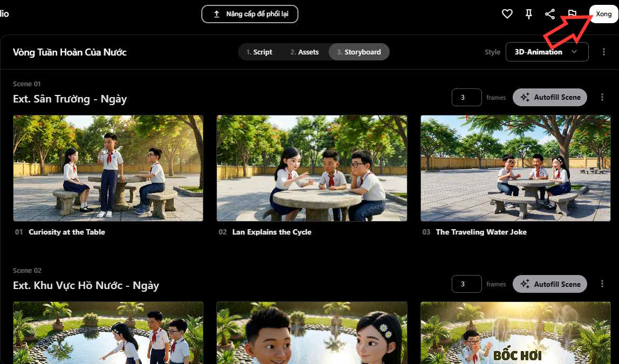
Task: Edit the frames count for Scene 01
Action: coord(467,98)
